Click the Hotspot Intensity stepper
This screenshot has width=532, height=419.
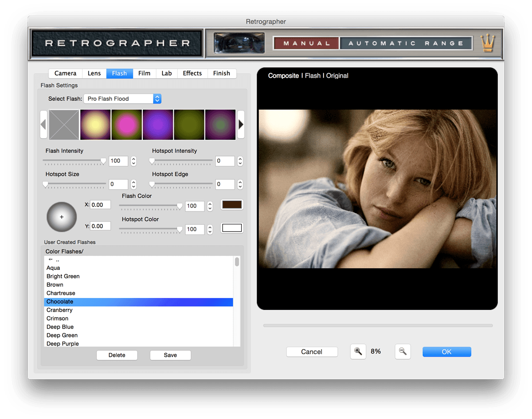240,161
